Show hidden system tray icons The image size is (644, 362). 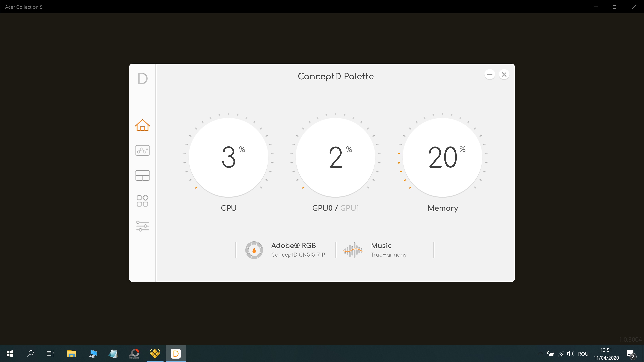540,353
